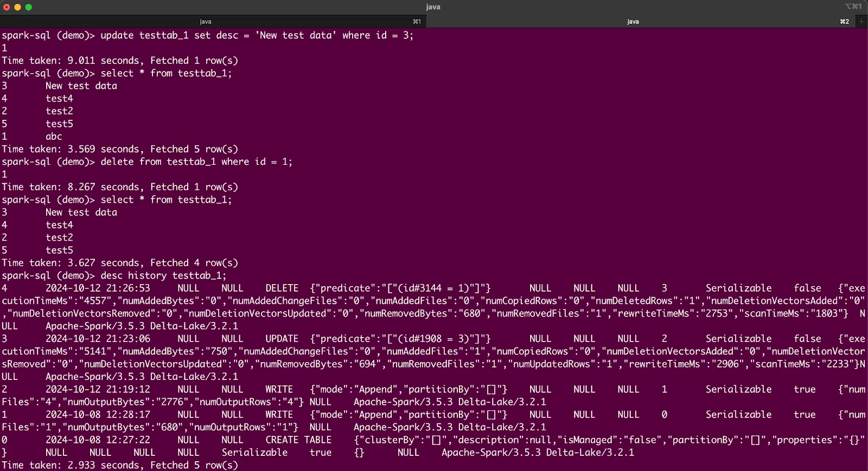Viewport: 868px width, 471px height.
Task: Click the first select * from testtab_1 command
Action: [x=166, y=73]
